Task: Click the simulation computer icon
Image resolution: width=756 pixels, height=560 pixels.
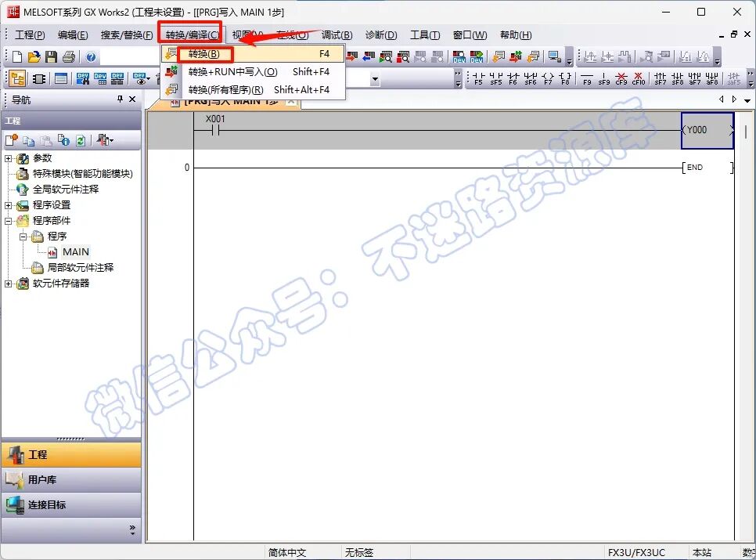Action: point(554,57)
